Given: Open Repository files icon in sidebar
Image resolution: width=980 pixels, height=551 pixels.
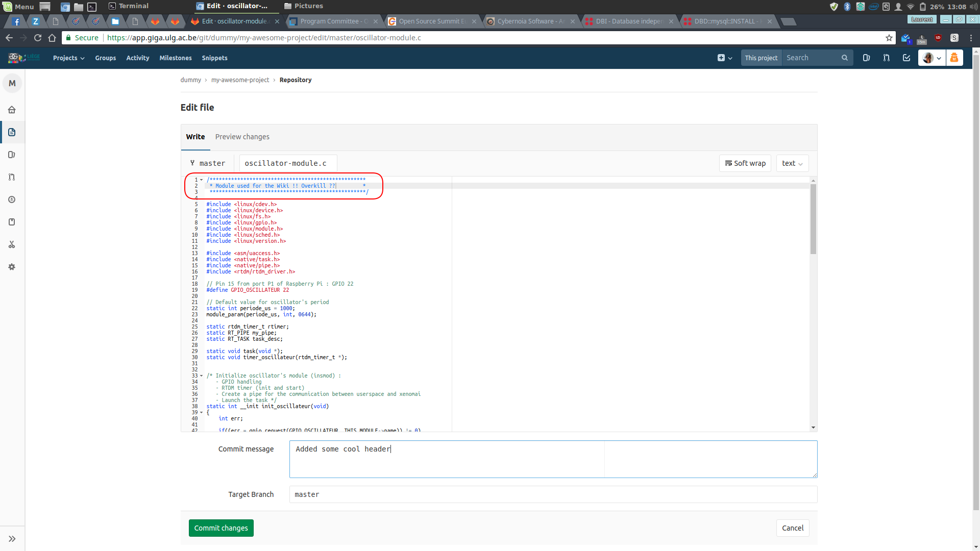Looking at the screenshot, I should [x=12, y=132].
